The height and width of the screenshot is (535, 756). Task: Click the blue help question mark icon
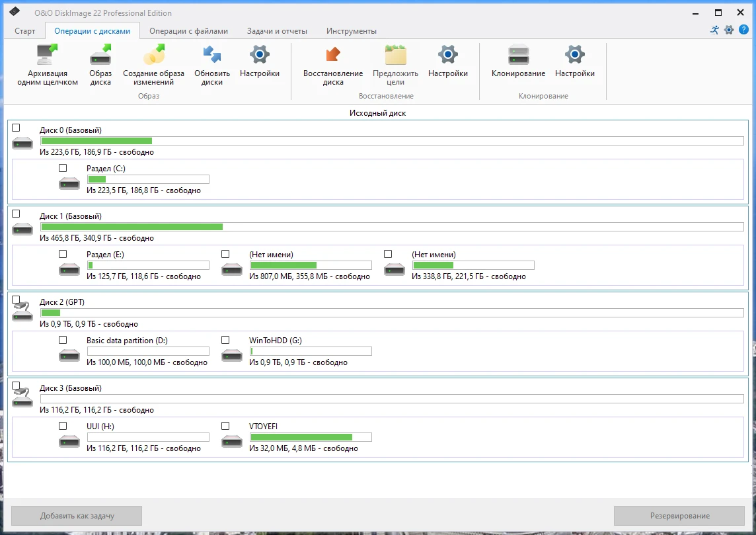pyautogui.click(x=743, y=30)
